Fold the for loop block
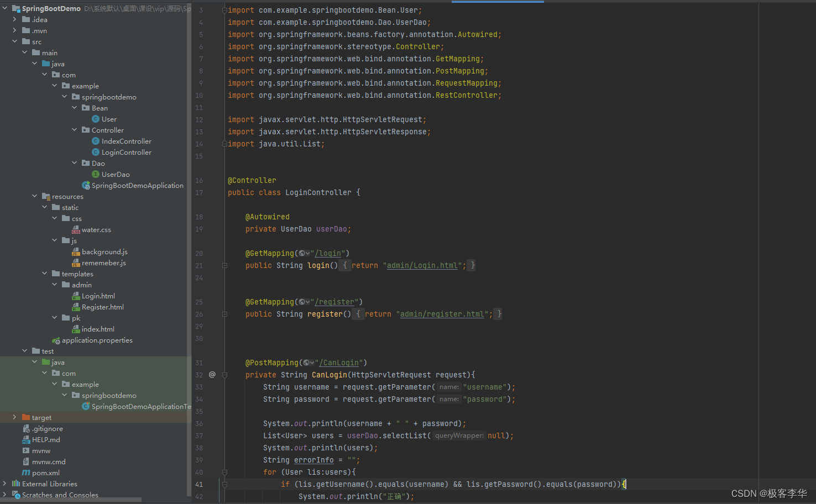Screen dimensions: 816x504 tap(224, 472)
